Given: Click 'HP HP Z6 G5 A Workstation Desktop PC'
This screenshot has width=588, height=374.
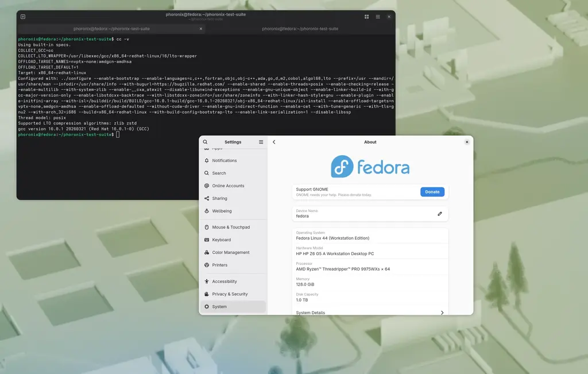Looking at the screenshot, I should click(x=335, y=253).
